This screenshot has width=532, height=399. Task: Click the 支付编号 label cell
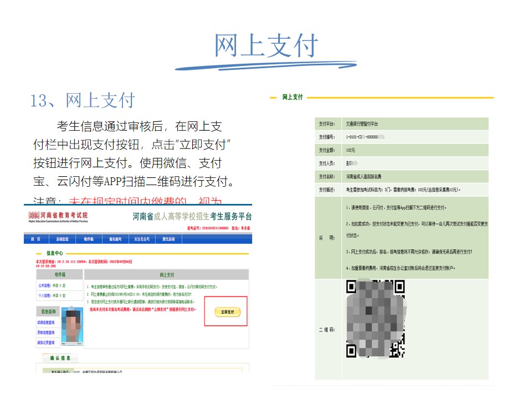(328, 137)
